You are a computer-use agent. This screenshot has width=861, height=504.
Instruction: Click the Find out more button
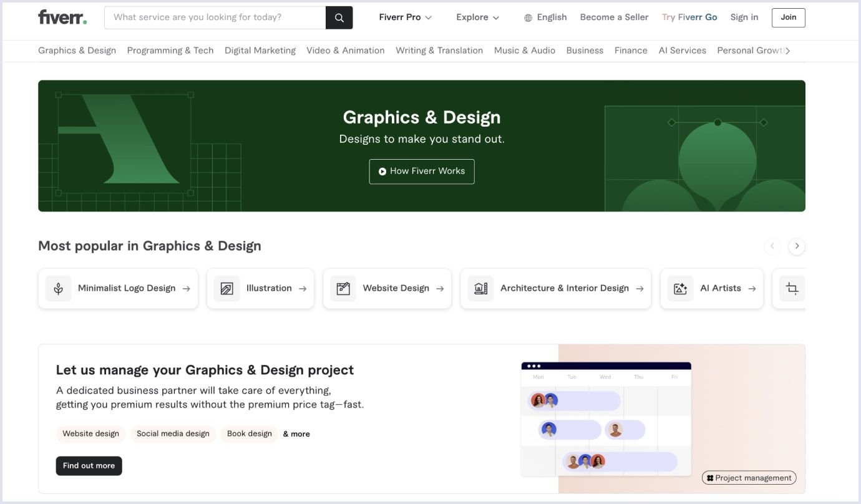89,466
